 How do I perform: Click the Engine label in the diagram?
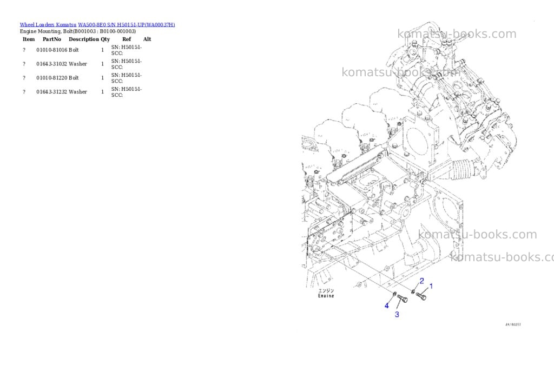coord(326,296)
